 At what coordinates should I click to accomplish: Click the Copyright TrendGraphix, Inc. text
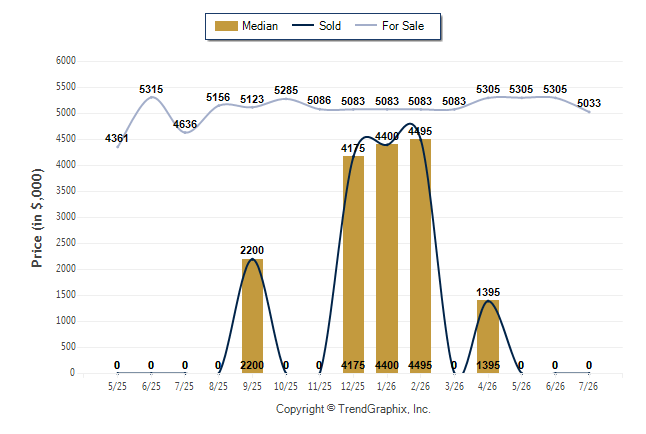click(x=353, y=409)
